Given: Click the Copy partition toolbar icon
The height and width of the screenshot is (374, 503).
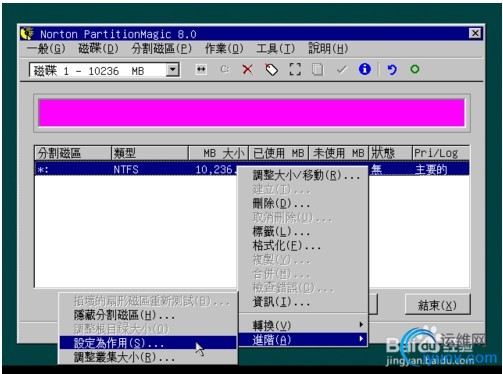Looking at the screenshot, I should pos(318,70).
